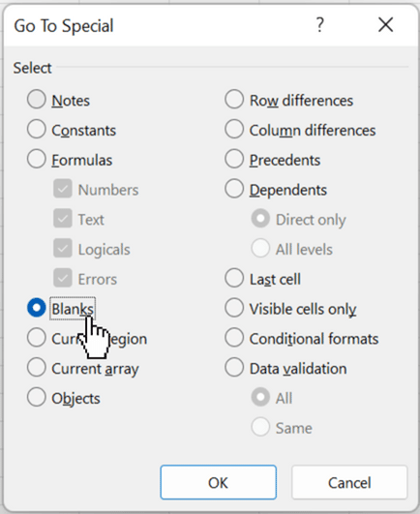Select the Formulas radio button
The height and width of the screenshot is (514, 420).
point(37,159)
